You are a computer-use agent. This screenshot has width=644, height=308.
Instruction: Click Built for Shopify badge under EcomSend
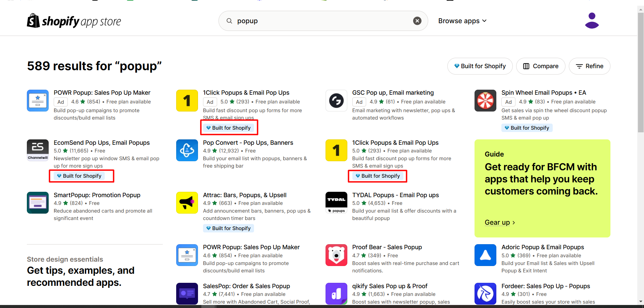tap(79, 176)
